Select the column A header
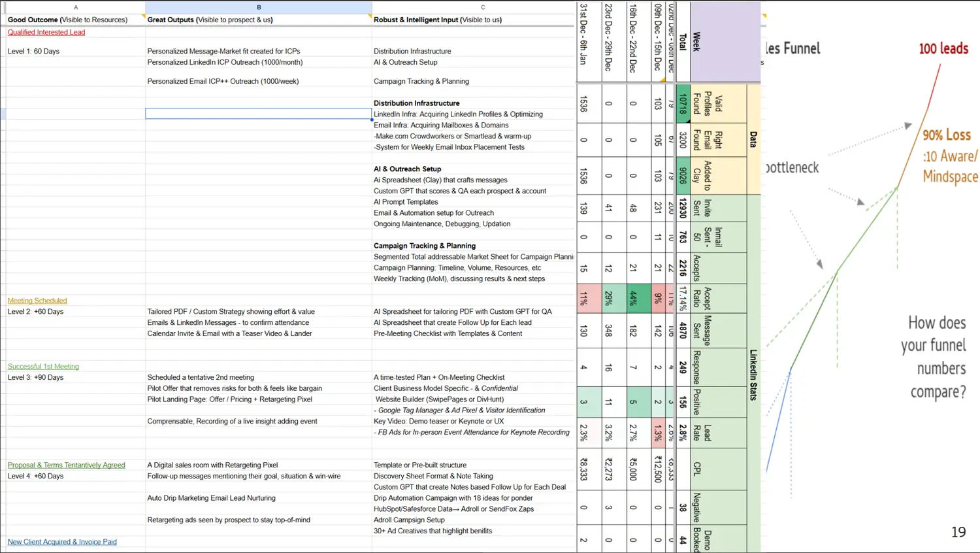 (x=76, y=7)
